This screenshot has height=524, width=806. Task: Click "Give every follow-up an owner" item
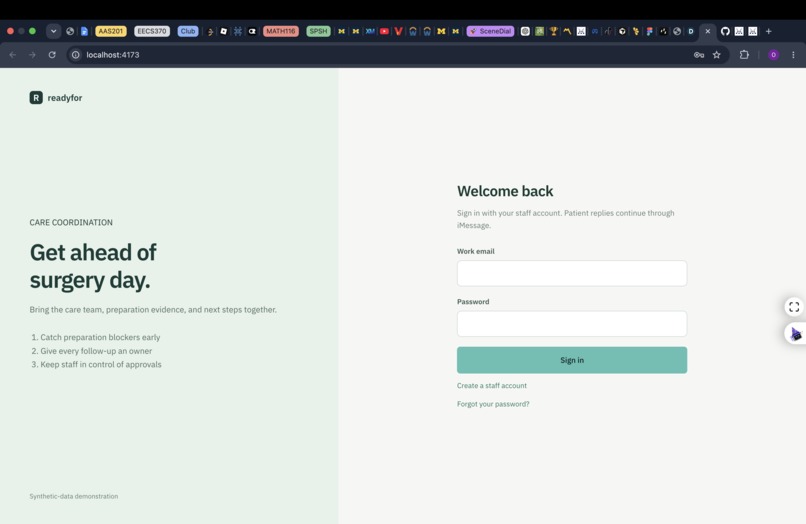coord(96,351)
